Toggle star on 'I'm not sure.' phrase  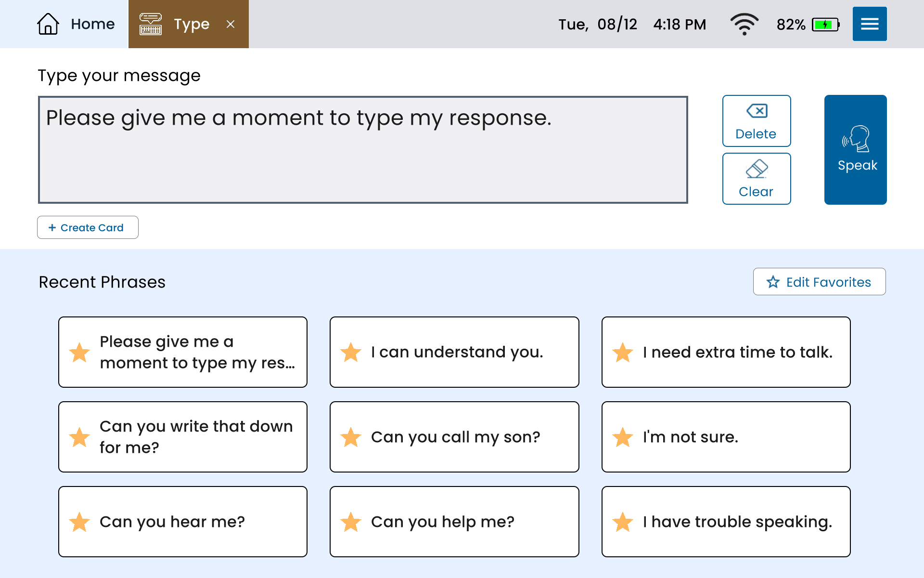[x=622, y=437]
